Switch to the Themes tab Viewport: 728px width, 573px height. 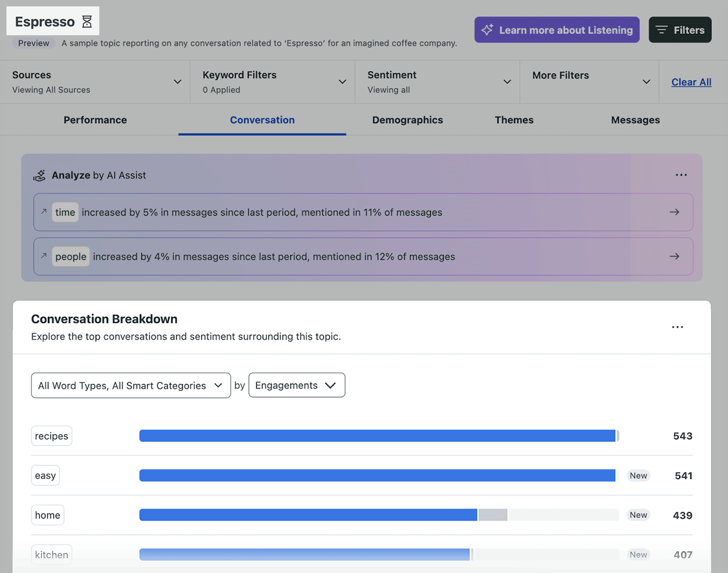[x=514, y=120]
